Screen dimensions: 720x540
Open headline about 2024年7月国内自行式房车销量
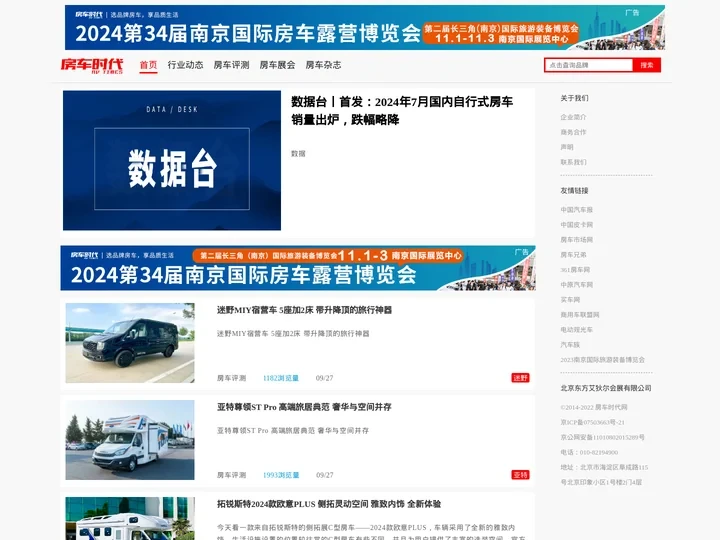pos(402,111)
